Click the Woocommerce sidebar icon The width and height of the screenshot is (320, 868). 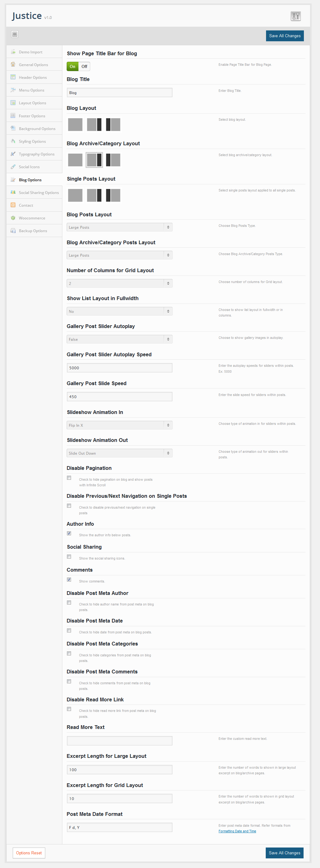click(13, 218)
